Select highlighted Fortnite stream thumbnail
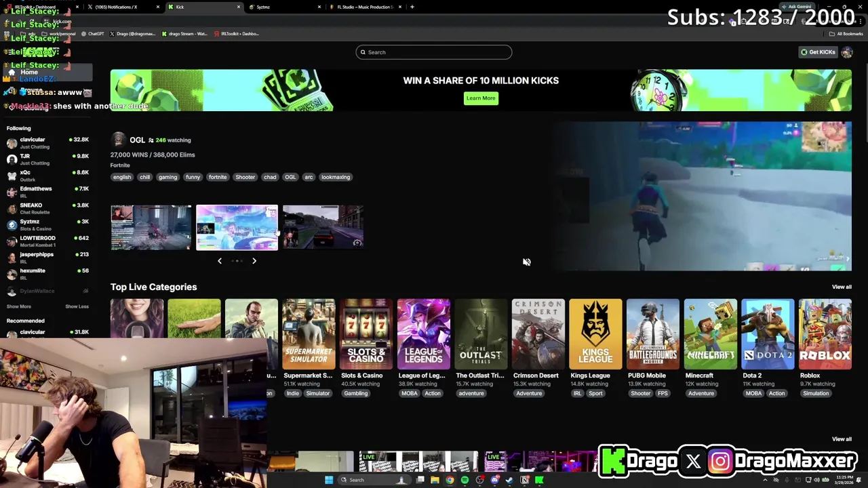 (237, 228)
